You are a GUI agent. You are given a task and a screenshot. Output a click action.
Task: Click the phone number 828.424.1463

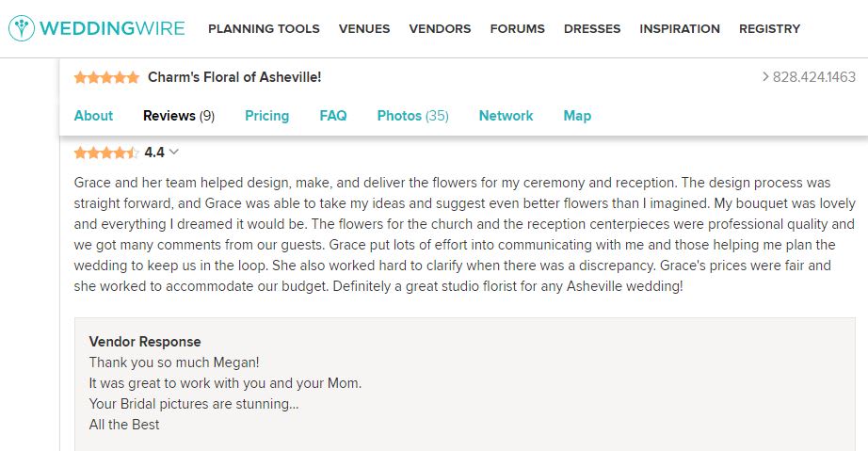pos(814,77)
